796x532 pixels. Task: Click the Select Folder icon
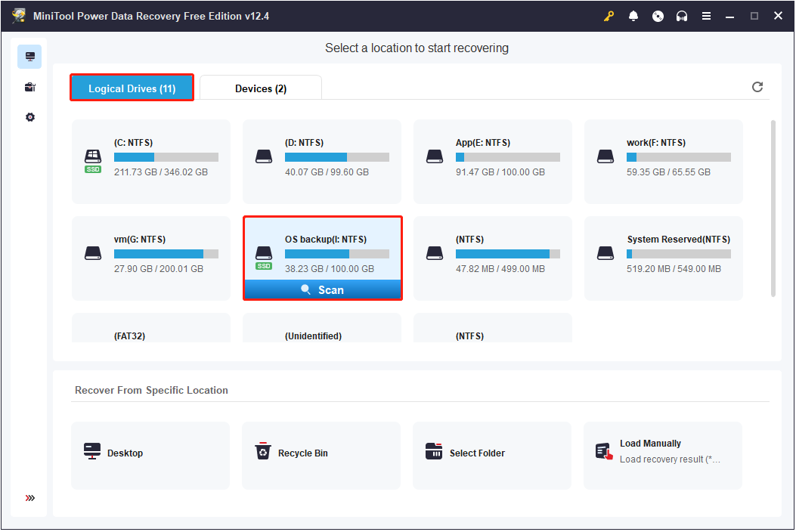click(x=433, y=450)
